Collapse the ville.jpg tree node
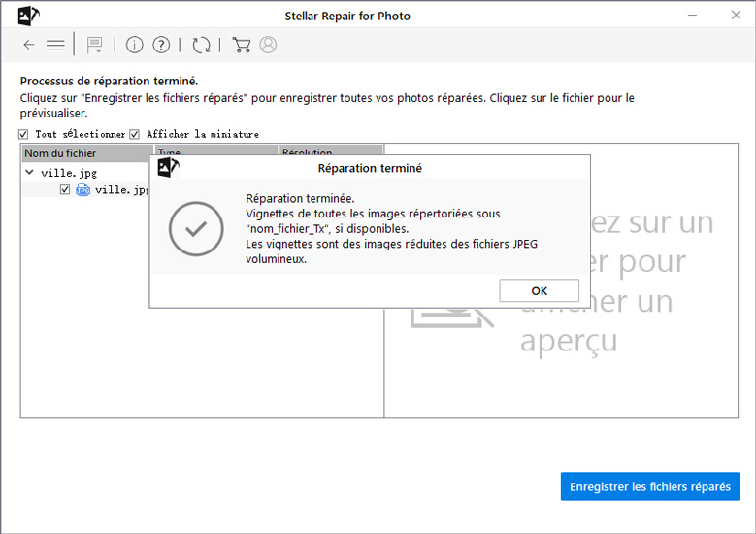Image resolution: width=756 pixels, height=534 pixels. click(29, 172)
